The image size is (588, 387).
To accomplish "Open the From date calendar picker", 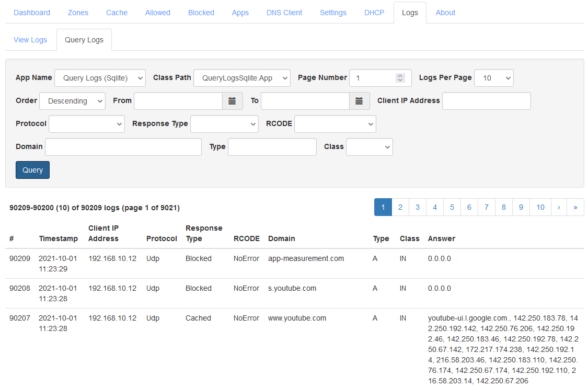I will [x=233, y=100].
